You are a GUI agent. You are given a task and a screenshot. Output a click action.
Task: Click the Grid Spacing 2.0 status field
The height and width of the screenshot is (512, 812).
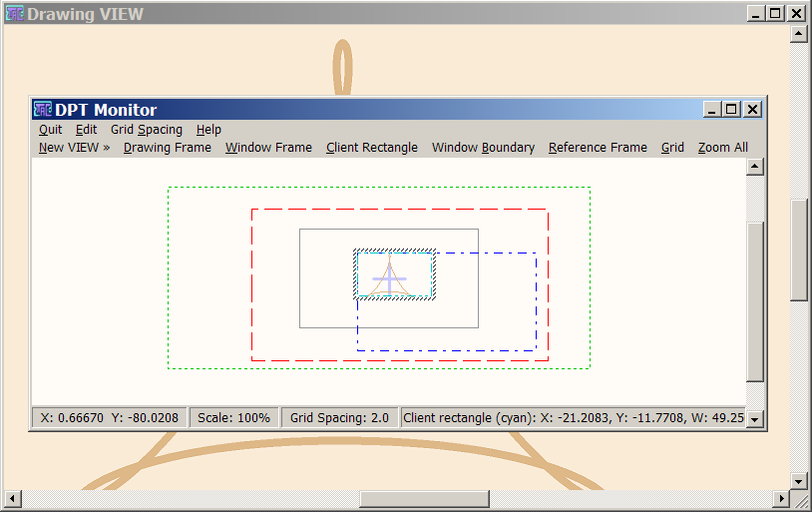click(339, 418)
